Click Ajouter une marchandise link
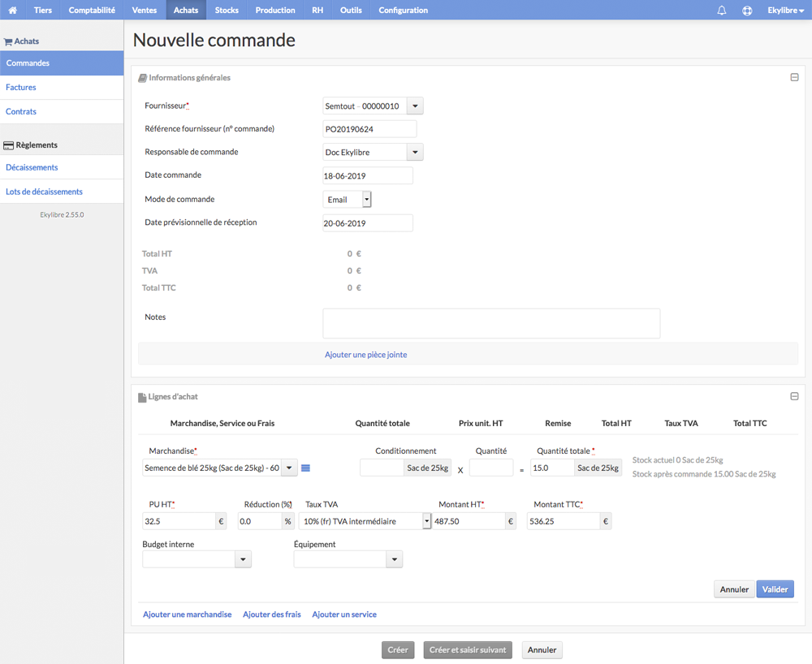The width and height of the screenshot is (812, 664). [x=187, y=614]
